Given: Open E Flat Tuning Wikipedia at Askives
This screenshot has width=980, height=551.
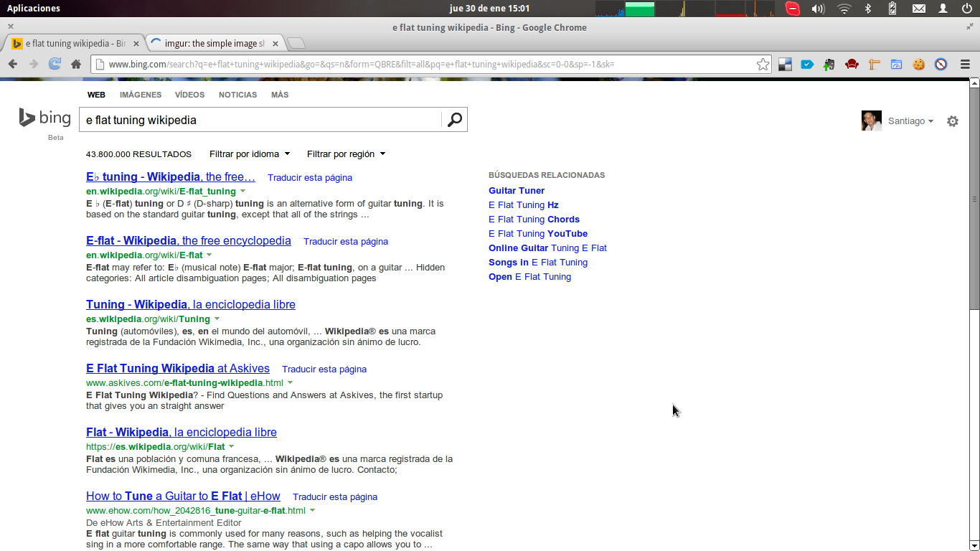Looking at the screenshot, I should pos(178,369).
